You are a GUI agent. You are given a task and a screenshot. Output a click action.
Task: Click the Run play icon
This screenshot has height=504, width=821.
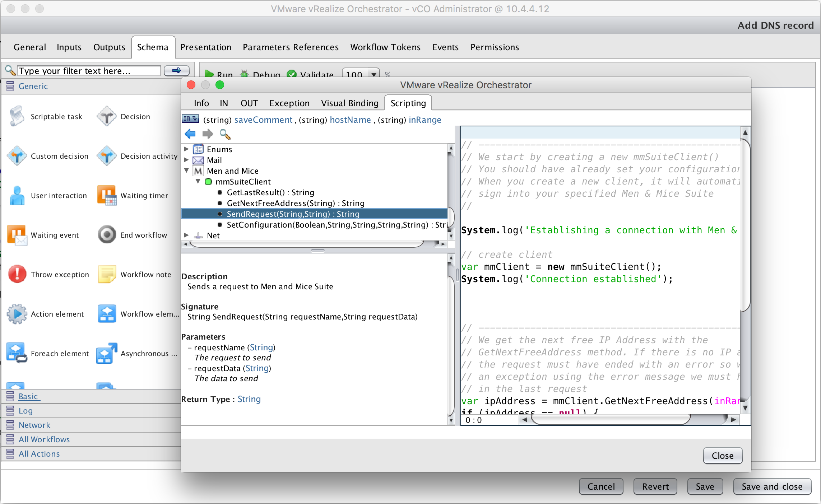tap(209, 74)
